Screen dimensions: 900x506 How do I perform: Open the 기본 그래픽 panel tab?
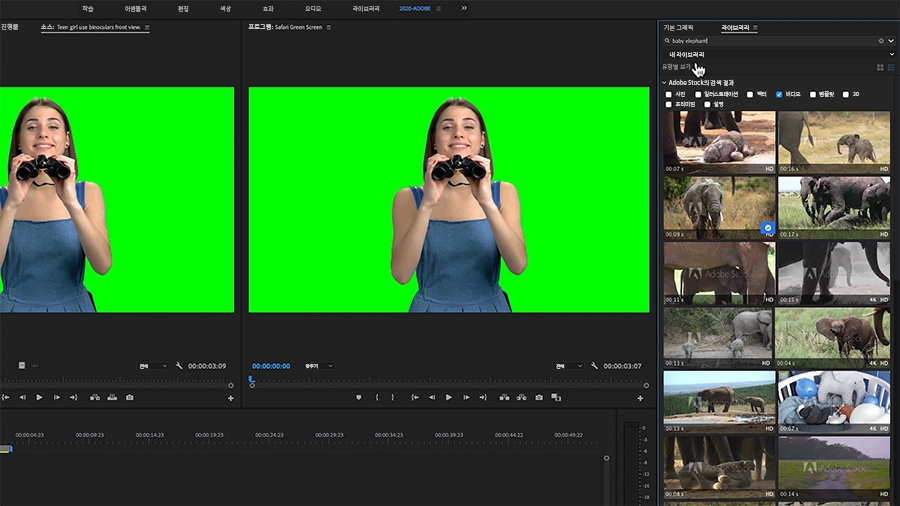tap(677, 28)
